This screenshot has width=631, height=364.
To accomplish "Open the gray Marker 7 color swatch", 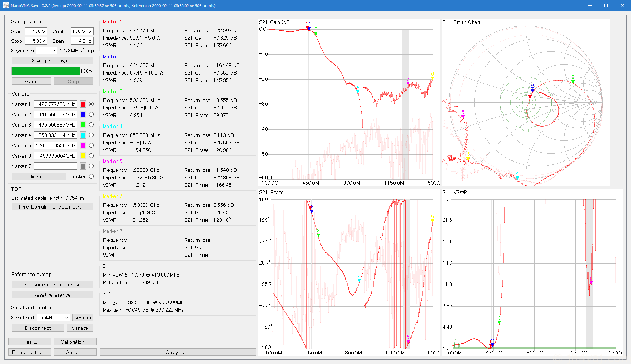I will (x=83, y=166).
